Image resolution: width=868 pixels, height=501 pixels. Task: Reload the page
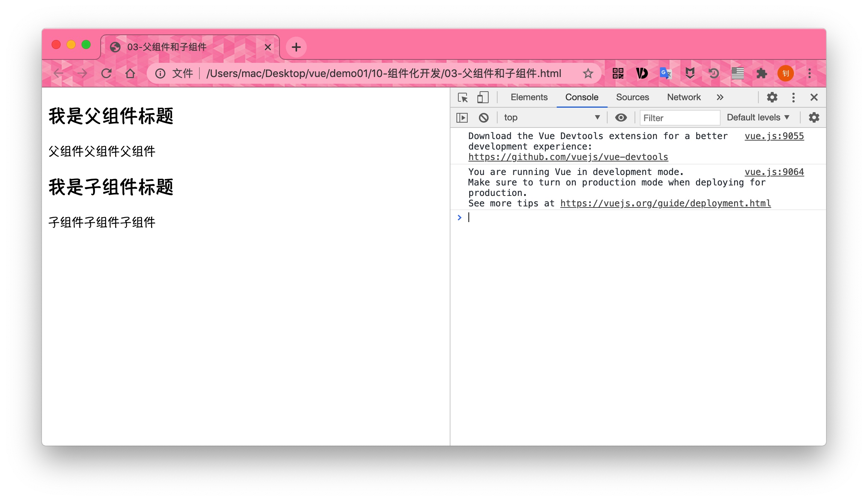107,73
